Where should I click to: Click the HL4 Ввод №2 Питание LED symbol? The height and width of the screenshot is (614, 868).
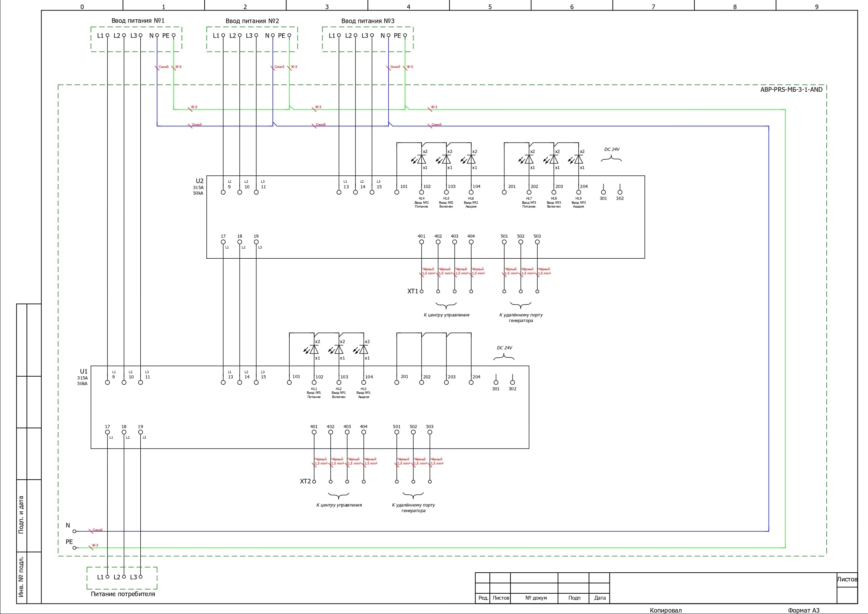tap(422, 159)
